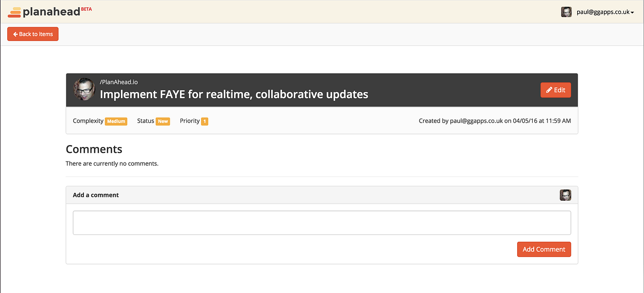Click the avatar in Add a comment header
Image resolution: width=644 pixels, height=293 pixels.
[x=565, y=195]
